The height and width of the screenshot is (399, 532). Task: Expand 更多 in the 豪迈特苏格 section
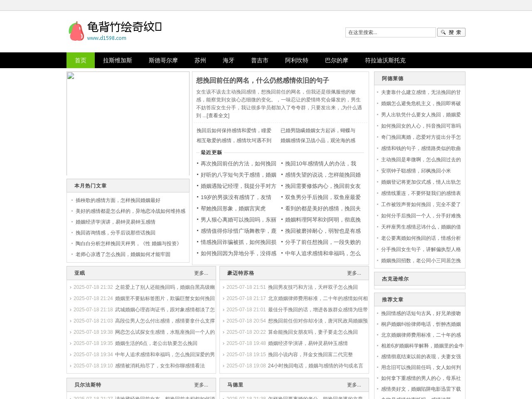click(354, 273)
